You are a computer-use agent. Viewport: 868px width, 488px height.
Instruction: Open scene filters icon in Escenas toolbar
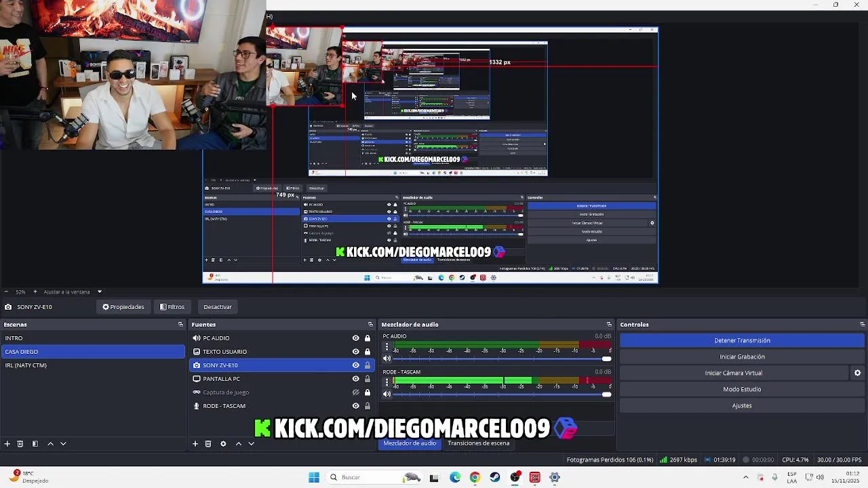[x=35, y=443]
